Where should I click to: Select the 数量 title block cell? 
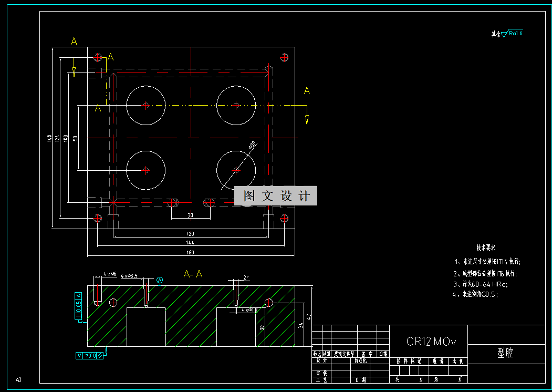pos(438,361)
